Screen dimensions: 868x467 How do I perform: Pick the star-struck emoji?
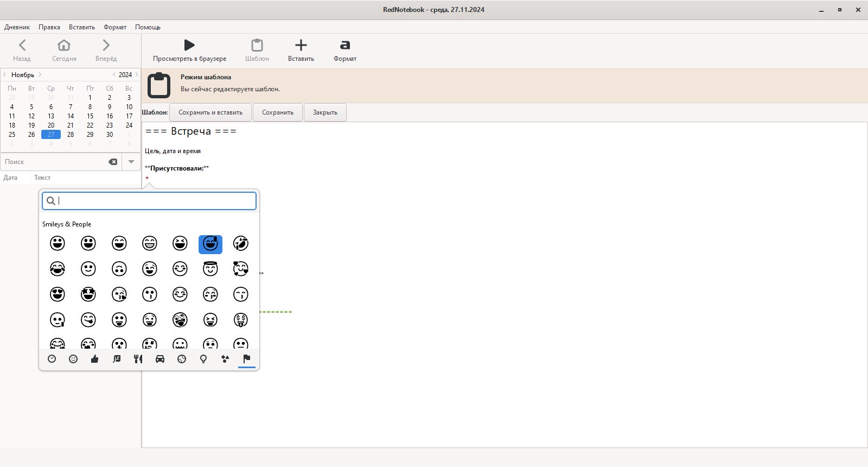pyautogui.click(x=88, y=294)
